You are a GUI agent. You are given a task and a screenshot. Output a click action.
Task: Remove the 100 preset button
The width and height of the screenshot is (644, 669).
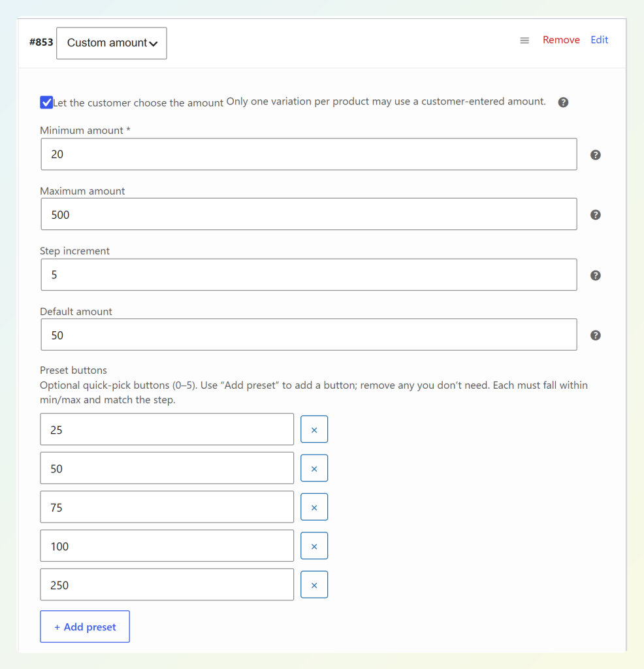click(x=314, y=546)
